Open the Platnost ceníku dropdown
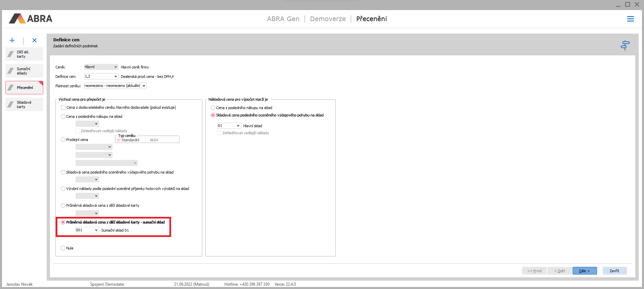This screenshot has height=289, width=644. pyautogui.click(x=144, y=86)
